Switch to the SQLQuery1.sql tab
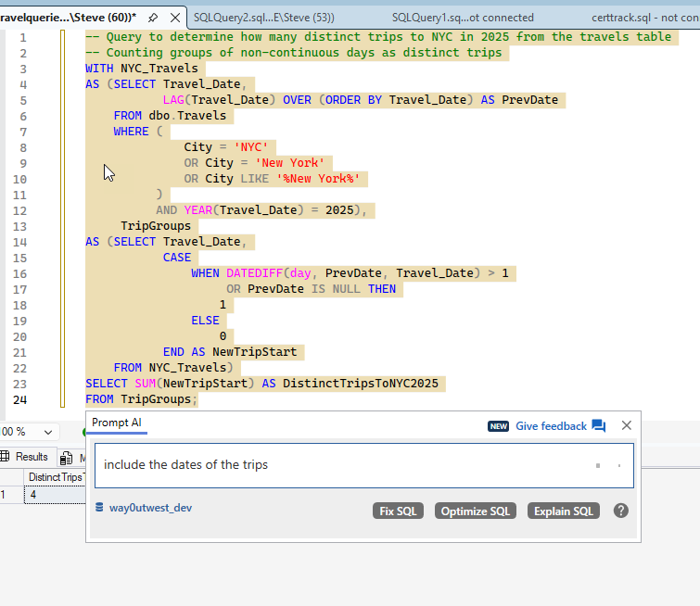Image resolution: width=700 pixels, height=606 pixels. (x=462, y=18)
